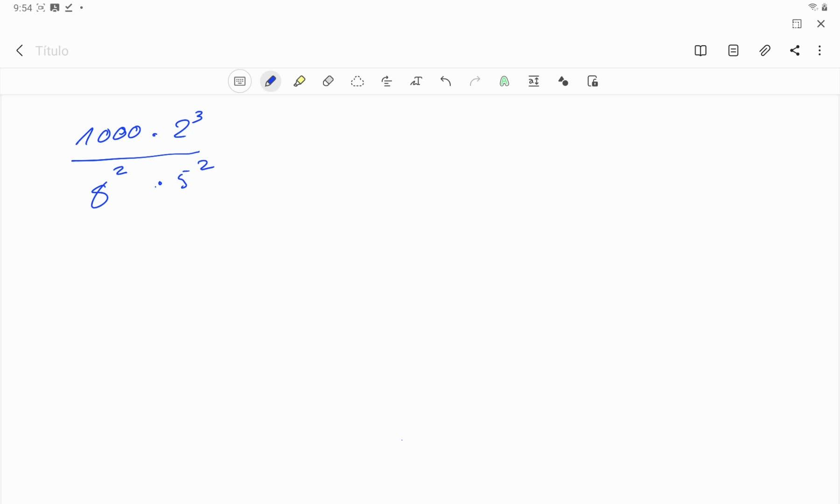This screenshot has width=840, height=504.
Task: Select the Eraser tool
Action: click(328, 81)
